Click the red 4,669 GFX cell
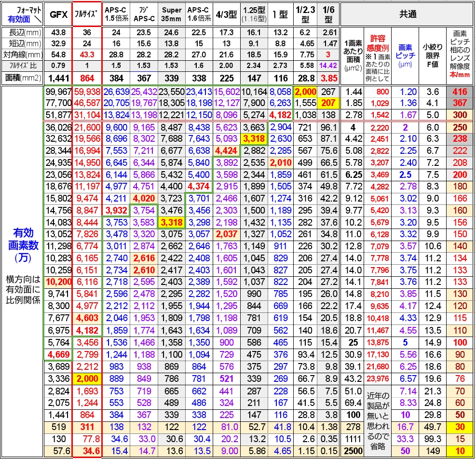The height and width of the screenshot is (459, 476). [58, 354]
